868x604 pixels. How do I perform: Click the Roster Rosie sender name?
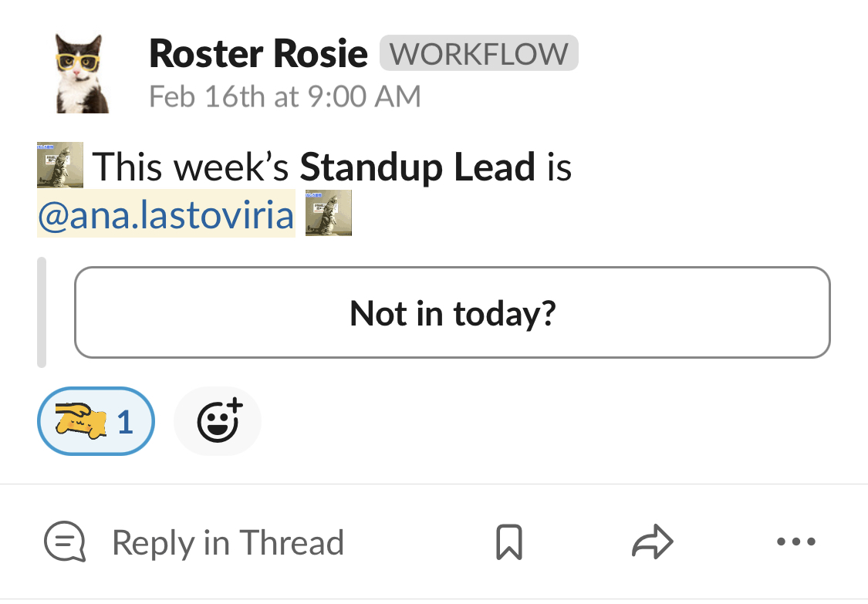click(x=258, y=54)
